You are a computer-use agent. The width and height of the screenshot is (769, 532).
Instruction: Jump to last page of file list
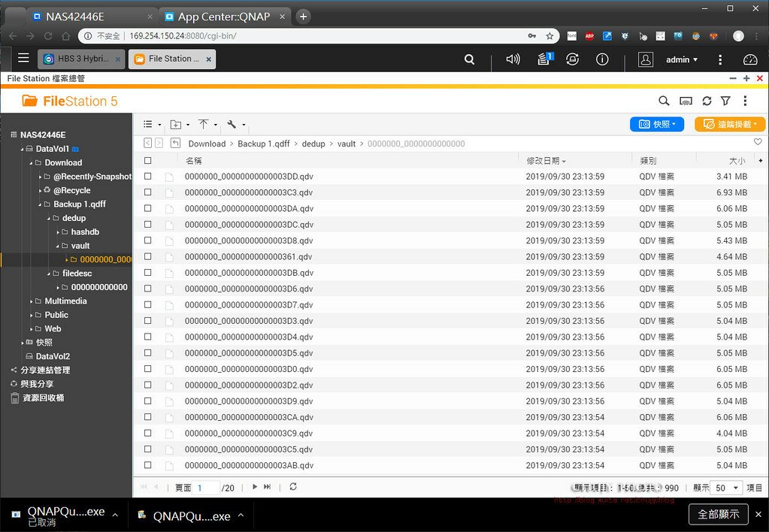(268, 487)
